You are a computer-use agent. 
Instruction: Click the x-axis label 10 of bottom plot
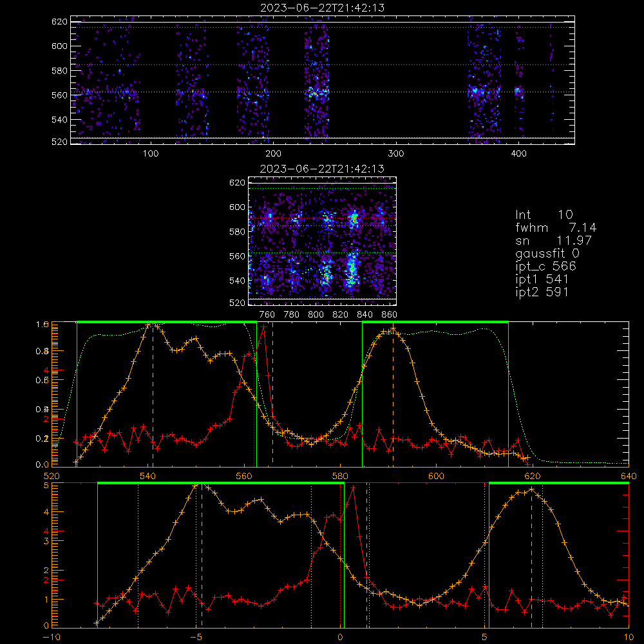[629, 637]
